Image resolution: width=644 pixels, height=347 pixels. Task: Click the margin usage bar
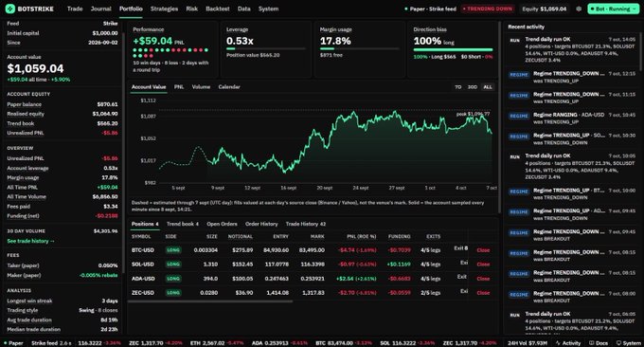pos(359,49)
